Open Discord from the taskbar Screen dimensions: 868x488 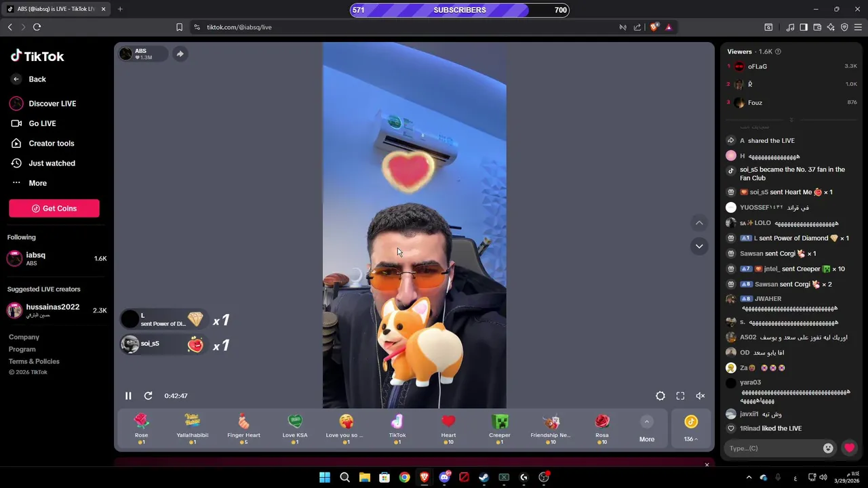point(444,477)
